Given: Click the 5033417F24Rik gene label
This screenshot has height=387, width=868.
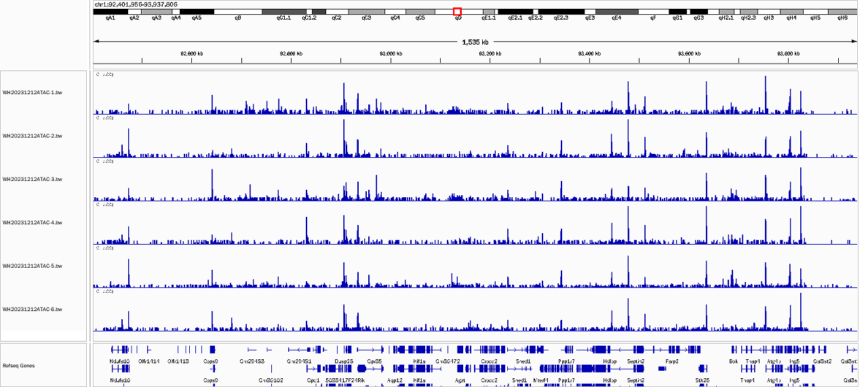Looking at the screenshot, I should [345, 380].
